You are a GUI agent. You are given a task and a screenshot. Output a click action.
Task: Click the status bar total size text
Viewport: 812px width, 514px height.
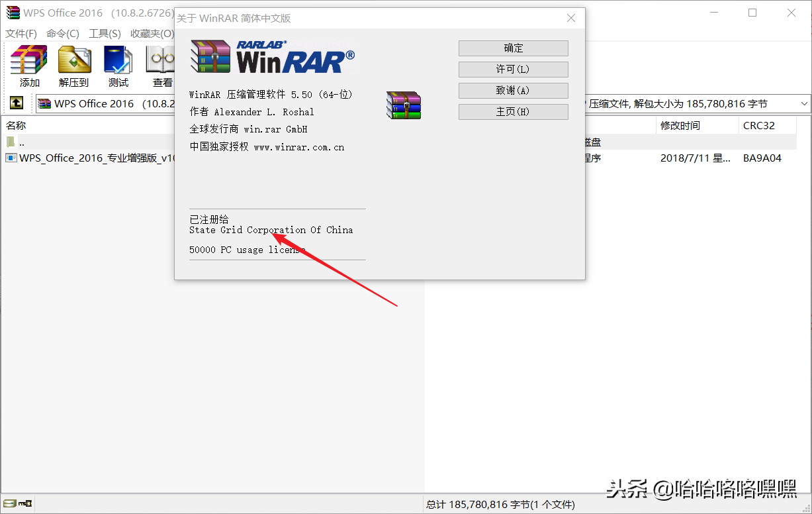coord(500,504)
